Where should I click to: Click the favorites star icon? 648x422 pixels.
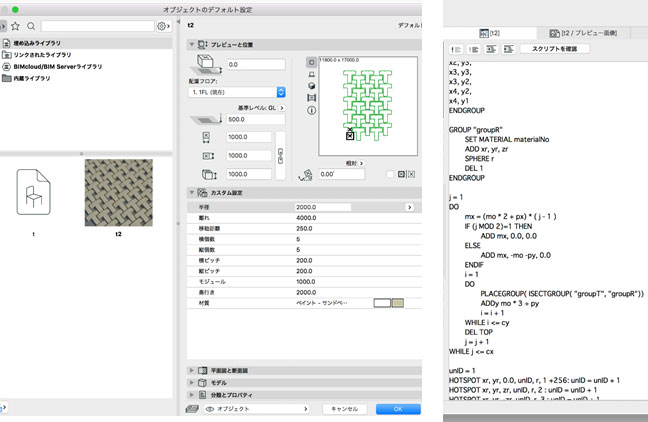[15, 26]
